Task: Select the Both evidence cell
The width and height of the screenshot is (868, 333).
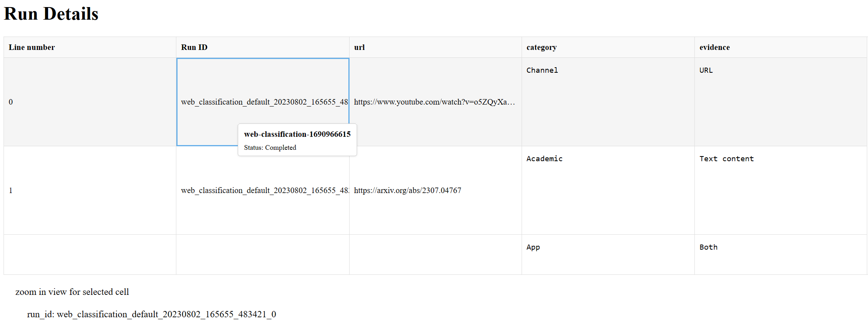Action: pyautogui.click(x=781, y=254)
